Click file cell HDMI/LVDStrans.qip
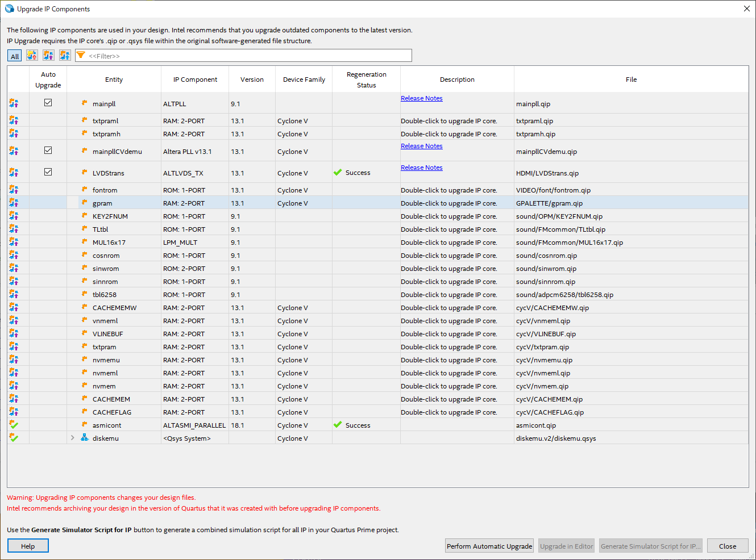This screenshot has height=560, width=756. coord(547,173)
